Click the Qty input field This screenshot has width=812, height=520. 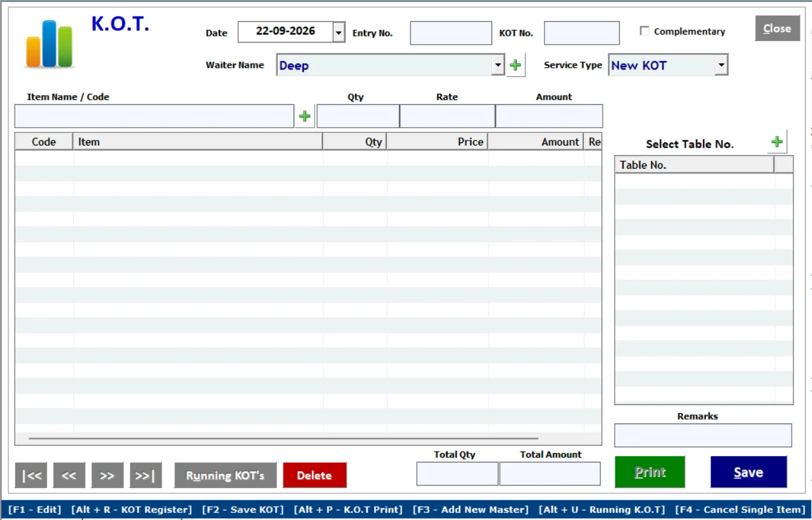pyautogui.click(x=358, y=116)
